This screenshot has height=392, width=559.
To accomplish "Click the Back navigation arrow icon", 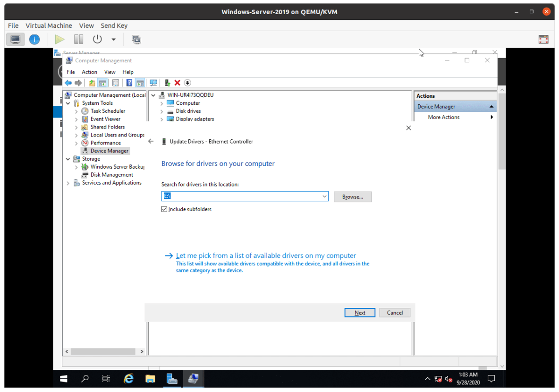I will click(68, 83).
